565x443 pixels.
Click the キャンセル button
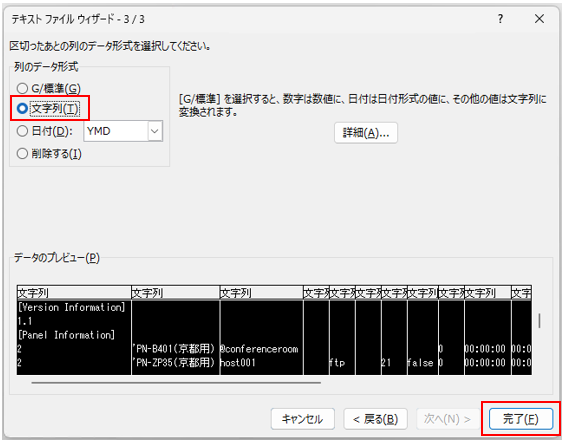(303, 419)
